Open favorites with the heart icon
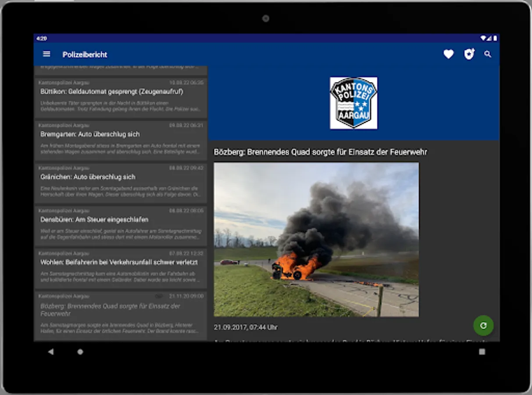Image resolution: width=532 pixels, height=395 pixels. [x=448, y=54]
